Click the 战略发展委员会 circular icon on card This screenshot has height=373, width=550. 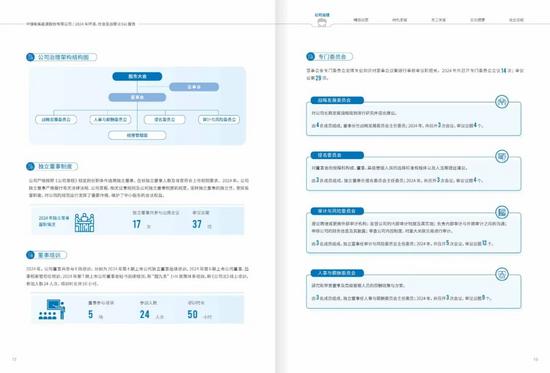(x=502, y=102)
